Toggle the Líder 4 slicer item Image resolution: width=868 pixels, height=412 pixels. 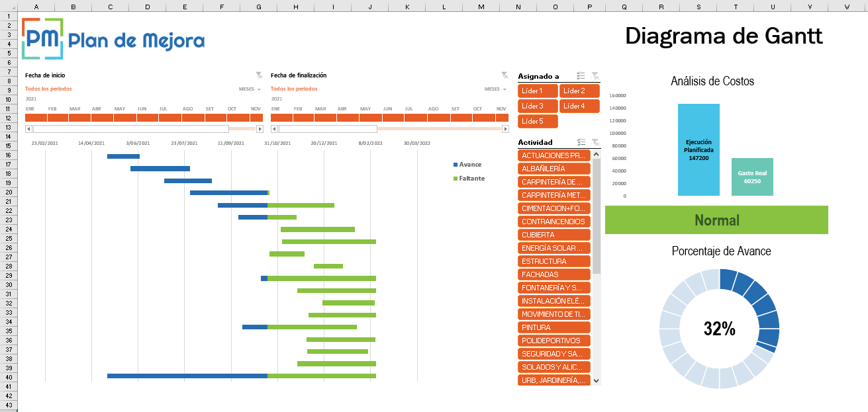579,106
